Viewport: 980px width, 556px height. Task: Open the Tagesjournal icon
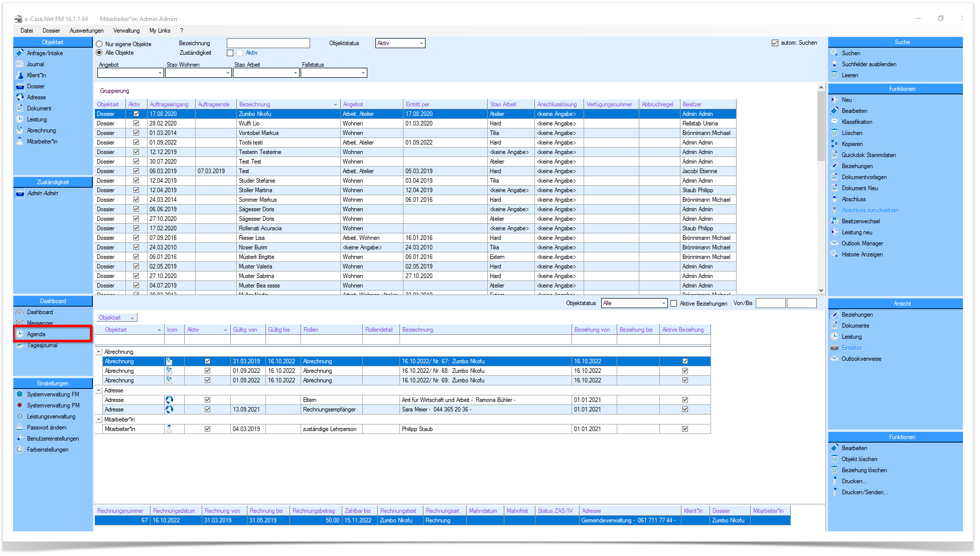coord(20,345)
